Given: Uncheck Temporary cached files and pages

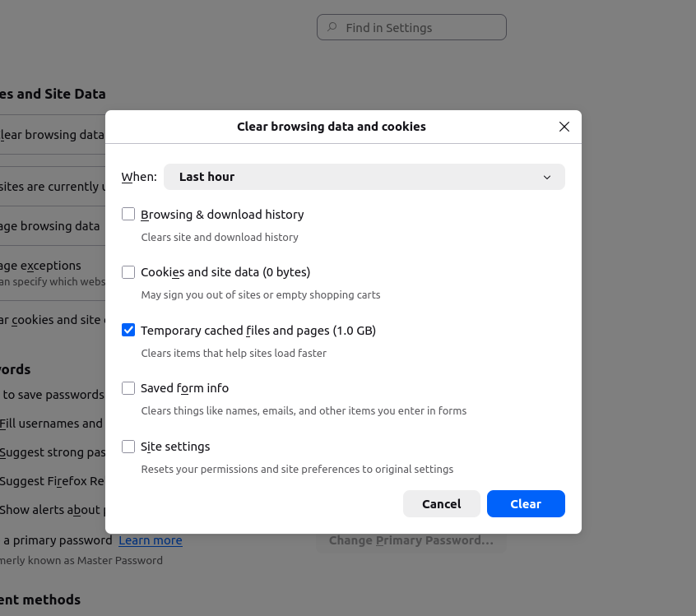Looking at the screenshot, I should point(128,329).
